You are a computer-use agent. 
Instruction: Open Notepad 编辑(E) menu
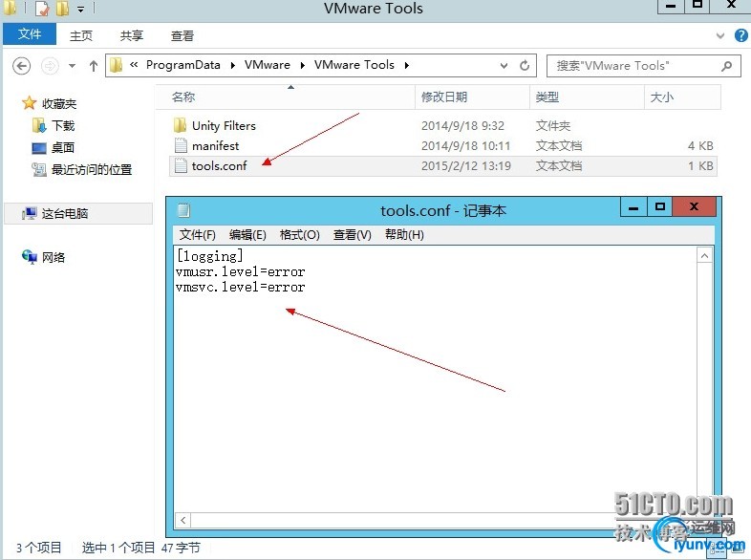(247, 235)
